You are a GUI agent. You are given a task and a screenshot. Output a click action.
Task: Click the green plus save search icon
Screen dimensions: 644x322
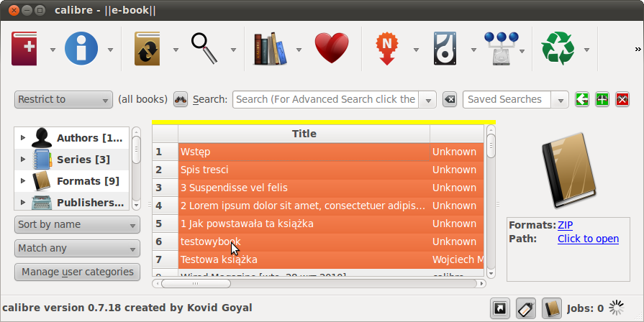click(602, 99)
